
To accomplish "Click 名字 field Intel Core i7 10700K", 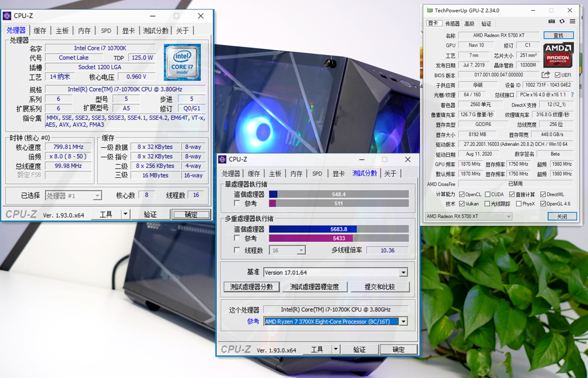I will [x=100, y=48].
